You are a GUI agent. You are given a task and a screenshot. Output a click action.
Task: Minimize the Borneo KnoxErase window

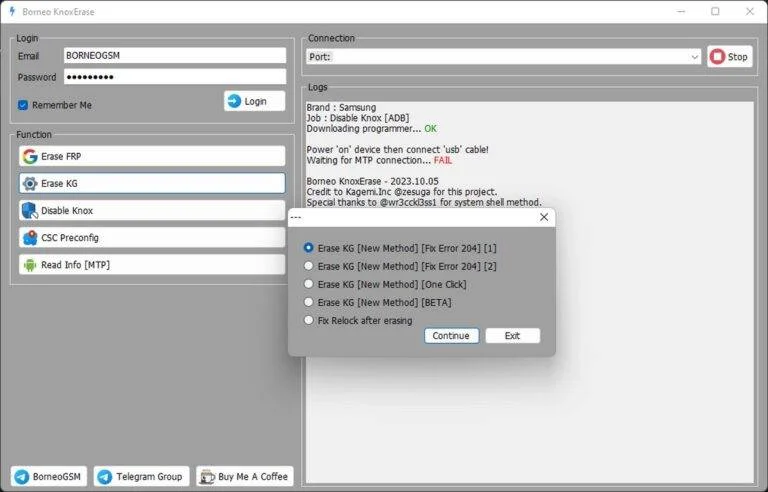681,11
